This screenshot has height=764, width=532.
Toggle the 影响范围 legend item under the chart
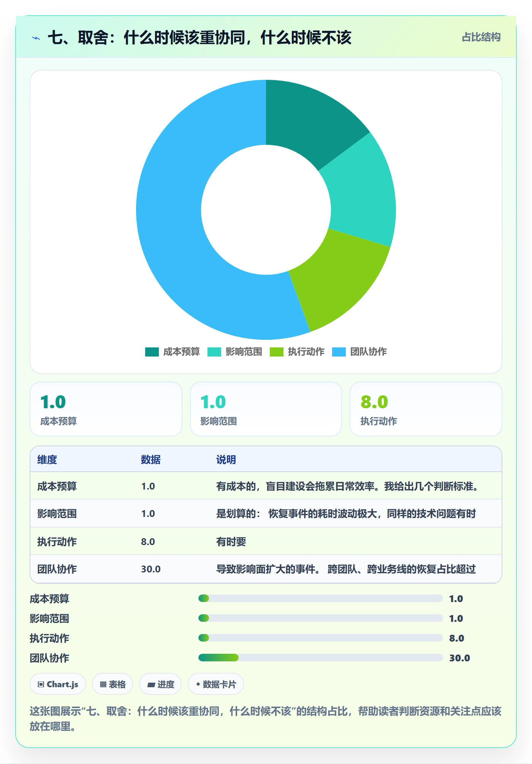click(235, 352)
